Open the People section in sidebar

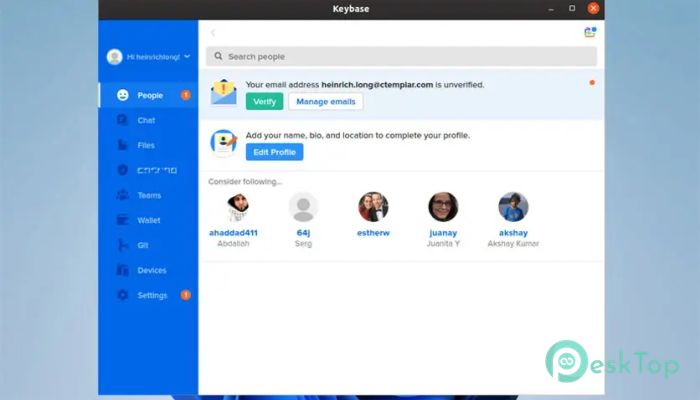tap(148, 95)
